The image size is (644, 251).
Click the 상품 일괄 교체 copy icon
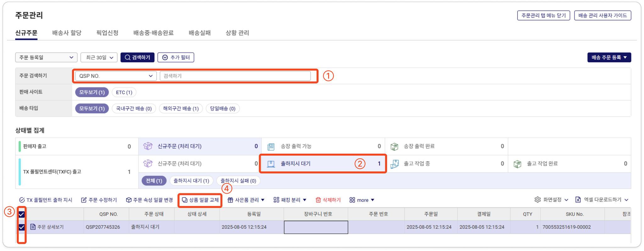[x=185, y=200]
